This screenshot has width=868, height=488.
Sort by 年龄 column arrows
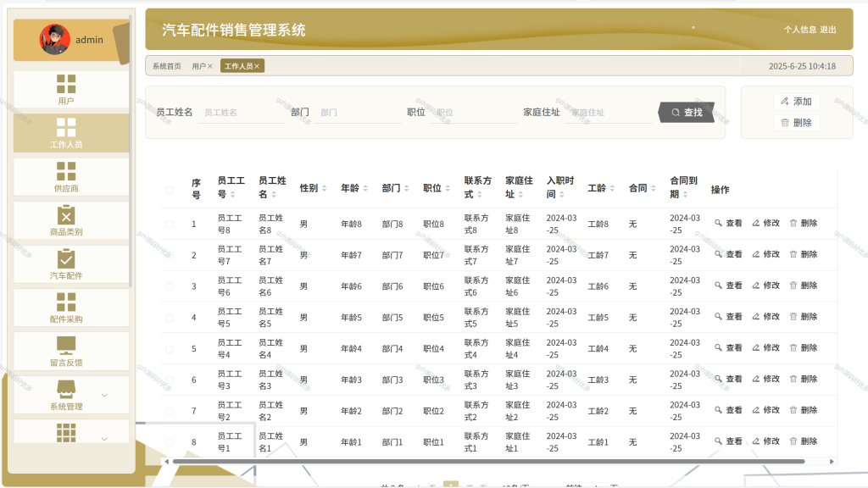pyautogui.click(x=365, y=188)
